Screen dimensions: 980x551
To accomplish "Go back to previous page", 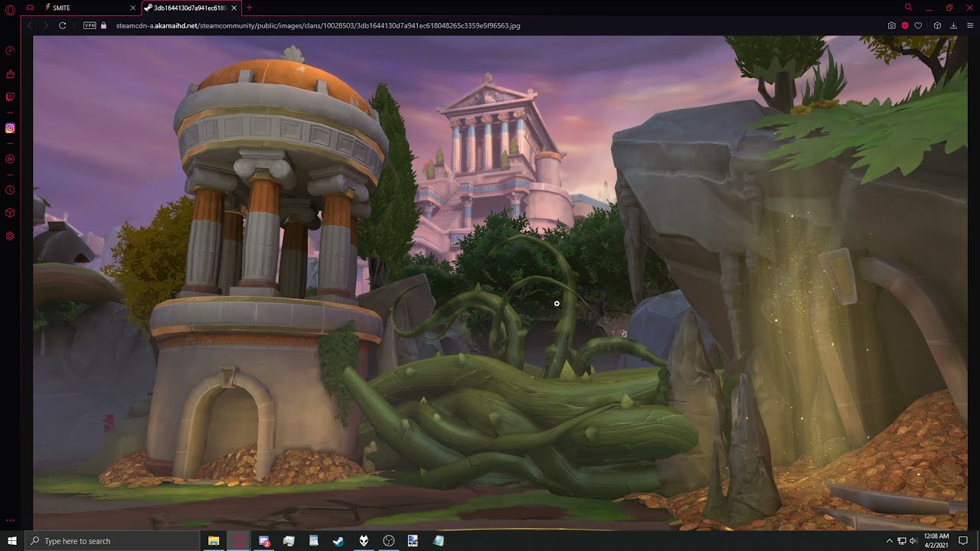I will (29, 25).
